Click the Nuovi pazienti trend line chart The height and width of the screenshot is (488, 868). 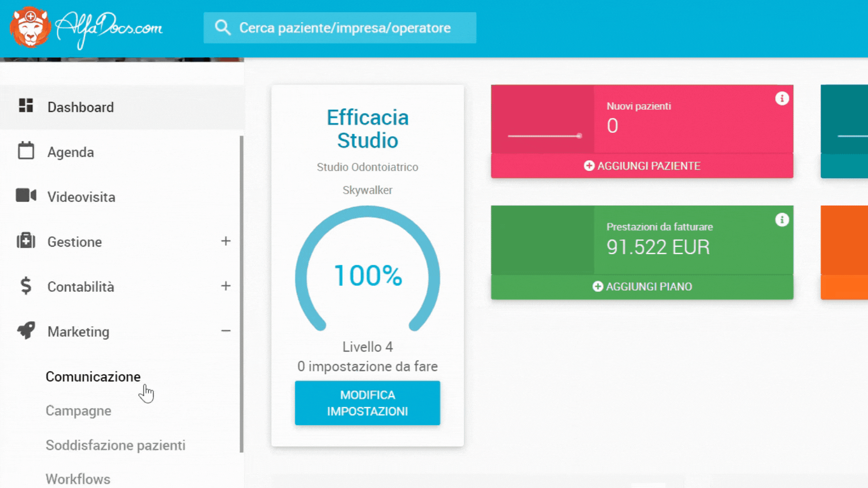545,136
